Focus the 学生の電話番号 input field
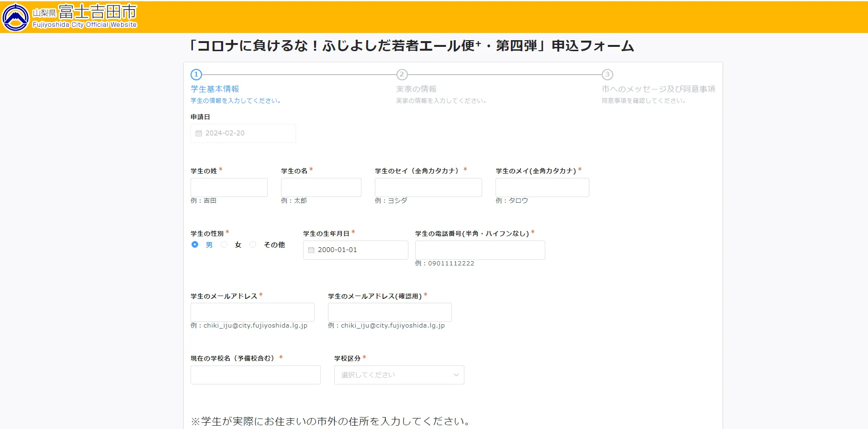The width and height of the screenshot is (868, 429). (x=480, y=250)
